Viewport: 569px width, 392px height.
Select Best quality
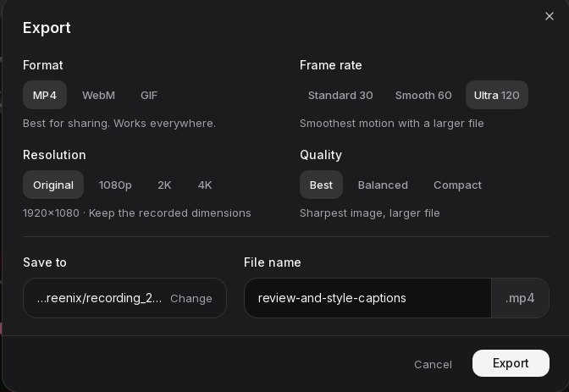pyautogui.click(x=321, y=185)
